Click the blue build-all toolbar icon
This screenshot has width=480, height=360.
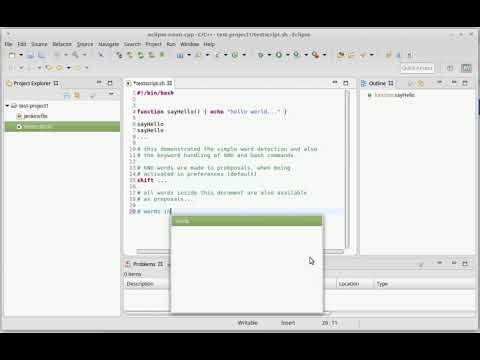pos(180,55)
